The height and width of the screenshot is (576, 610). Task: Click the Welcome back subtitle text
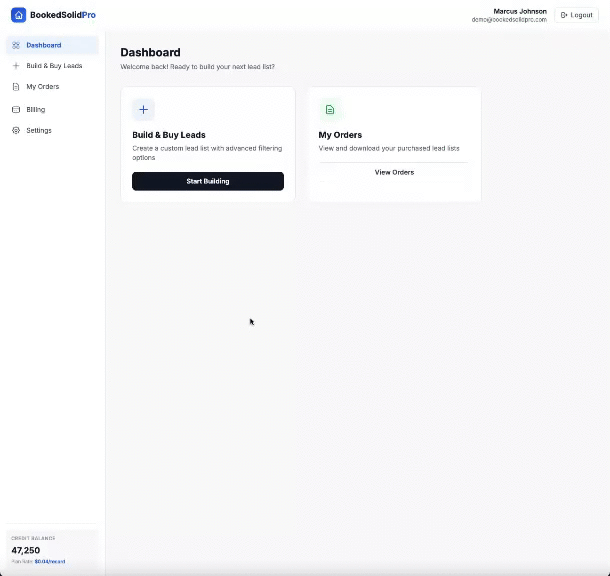198,67
